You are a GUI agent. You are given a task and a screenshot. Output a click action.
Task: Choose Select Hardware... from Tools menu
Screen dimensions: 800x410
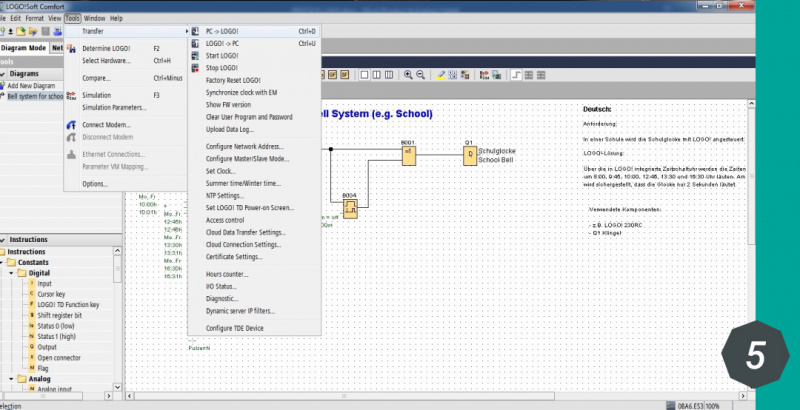tap(105, 60)
